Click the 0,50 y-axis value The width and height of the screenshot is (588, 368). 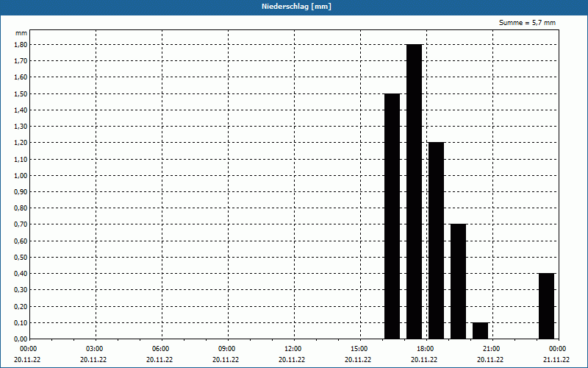[x=21, y=257]
